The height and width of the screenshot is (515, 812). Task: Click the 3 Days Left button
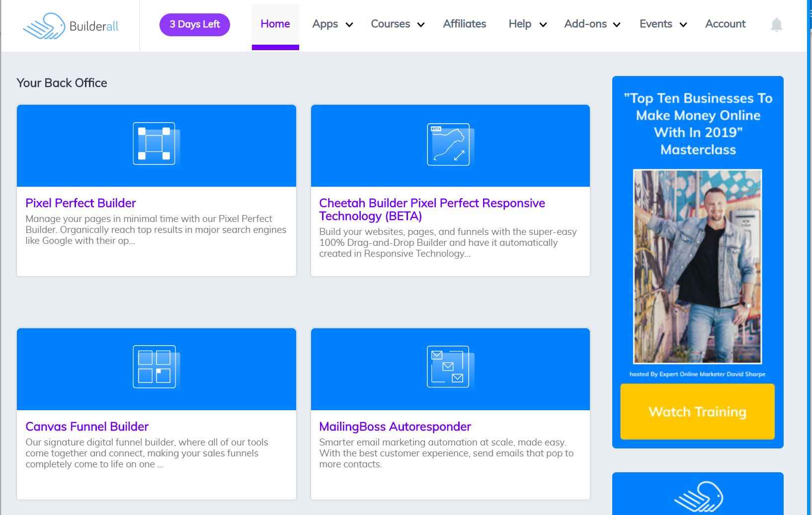click(x=195, y=25)
